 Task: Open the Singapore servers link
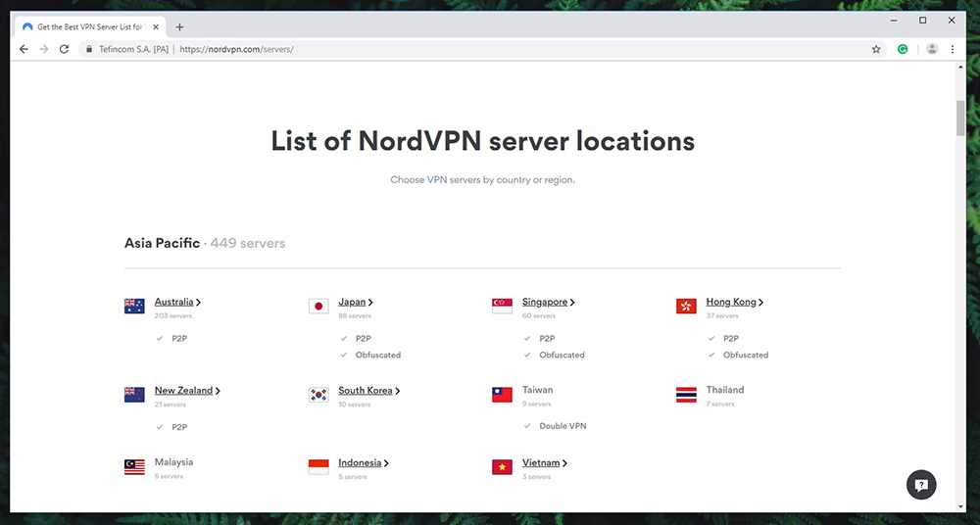[x=545, y=302]
